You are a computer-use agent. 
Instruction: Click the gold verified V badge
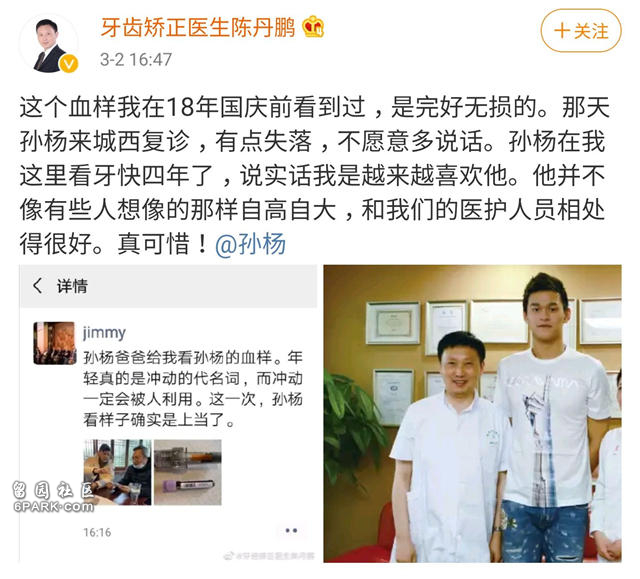(x=69, y=64)
